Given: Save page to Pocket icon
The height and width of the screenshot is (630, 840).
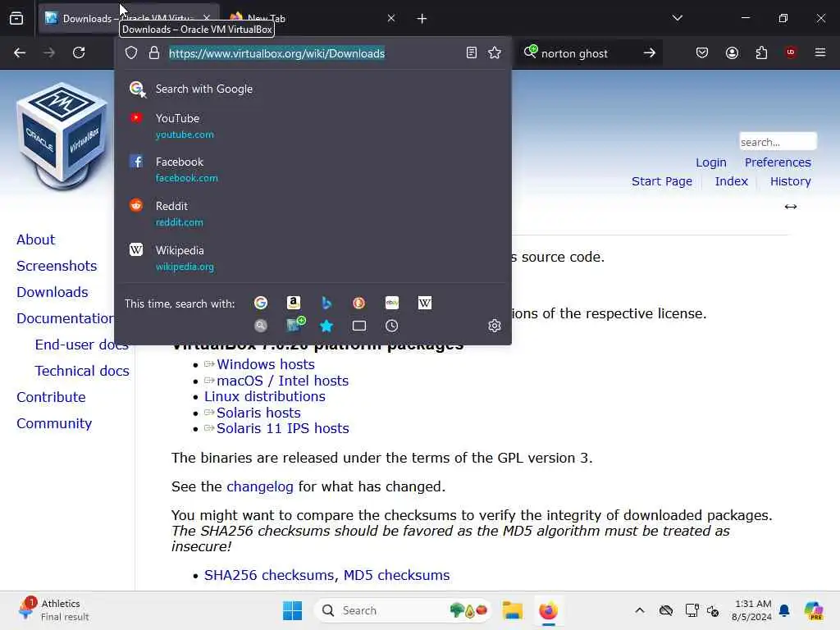Looking at the screenshot, I should point(702,52).
